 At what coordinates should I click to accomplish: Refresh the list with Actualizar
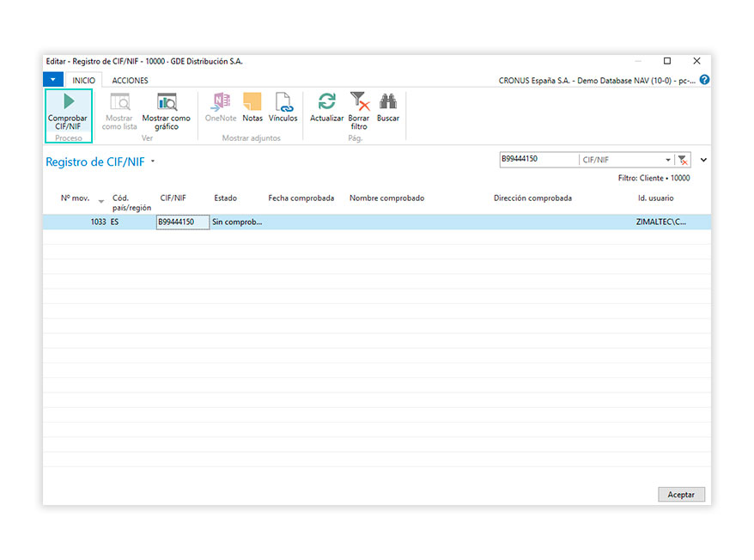click(326, 103)
